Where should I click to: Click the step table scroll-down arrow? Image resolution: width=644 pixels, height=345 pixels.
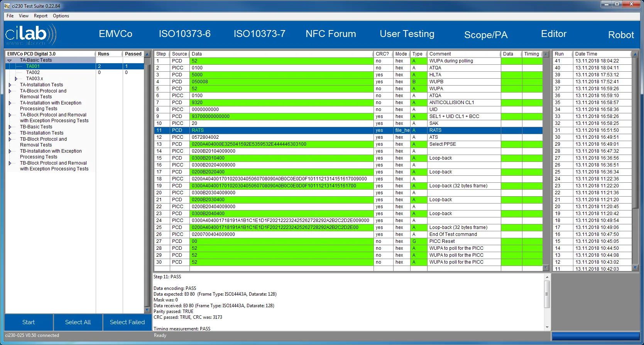tap(546, 268)
